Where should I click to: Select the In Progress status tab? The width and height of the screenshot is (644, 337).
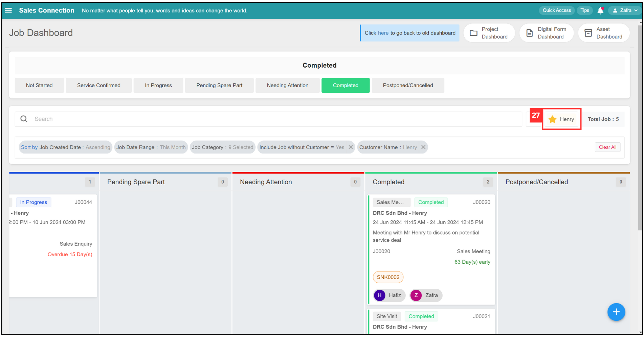coord(158,85)
